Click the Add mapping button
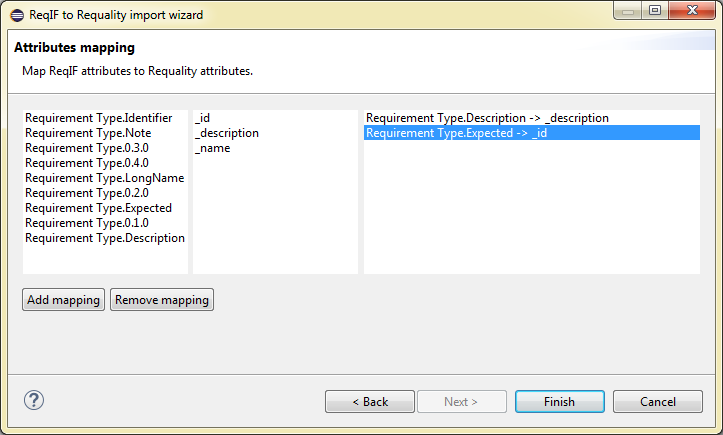Viewport: 723px width, 435px height. point(64,300)
